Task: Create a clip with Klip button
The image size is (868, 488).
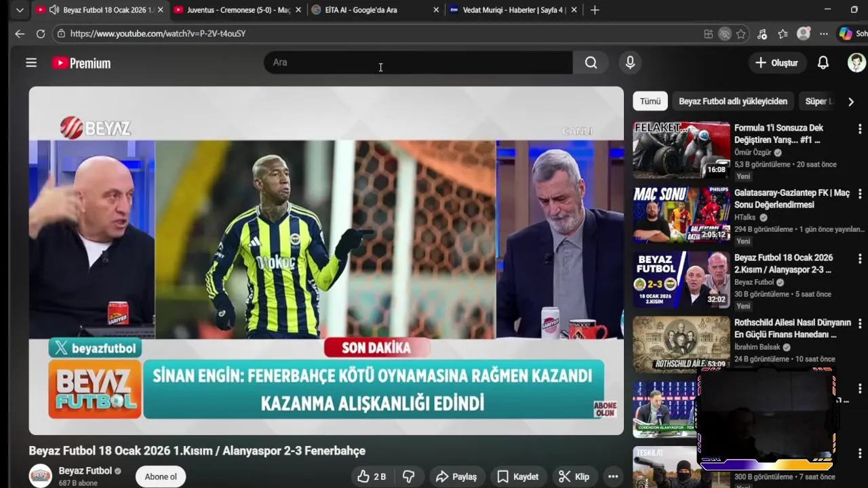Action: [x=574, y=476]
